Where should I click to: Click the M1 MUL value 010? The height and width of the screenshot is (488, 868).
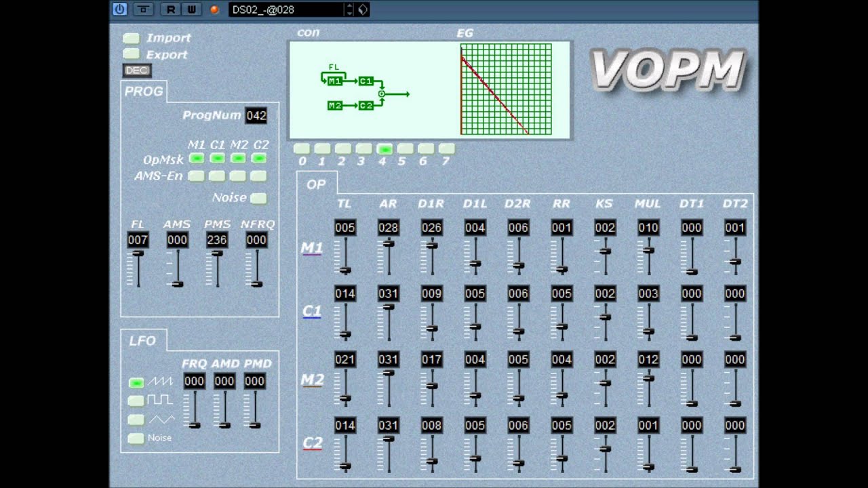pyautogui.click(x=648, y=228)
